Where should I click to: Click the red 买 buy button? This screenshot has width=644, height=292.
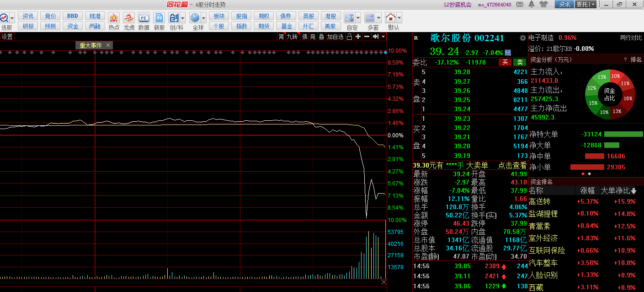(x=505, y=62)
